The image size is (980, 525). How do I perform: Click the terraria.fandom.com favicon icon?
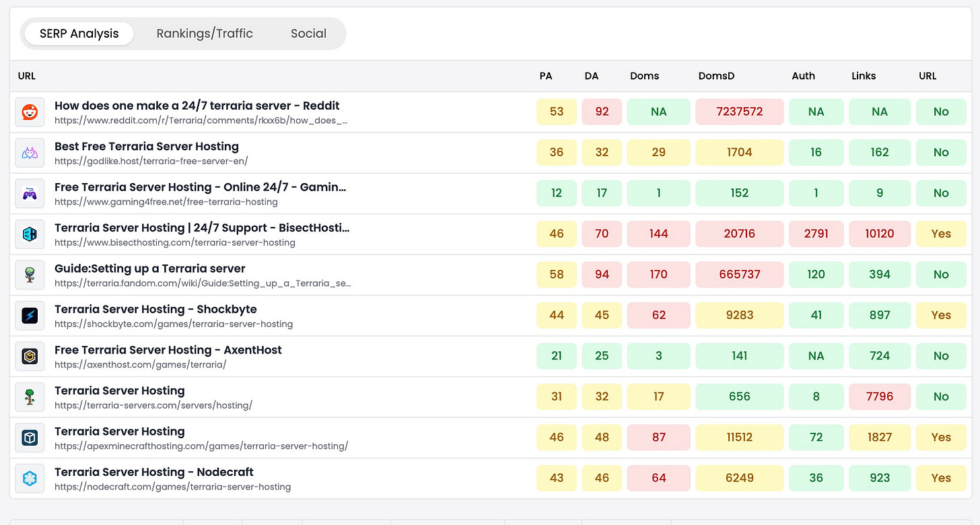coord(30,275)
